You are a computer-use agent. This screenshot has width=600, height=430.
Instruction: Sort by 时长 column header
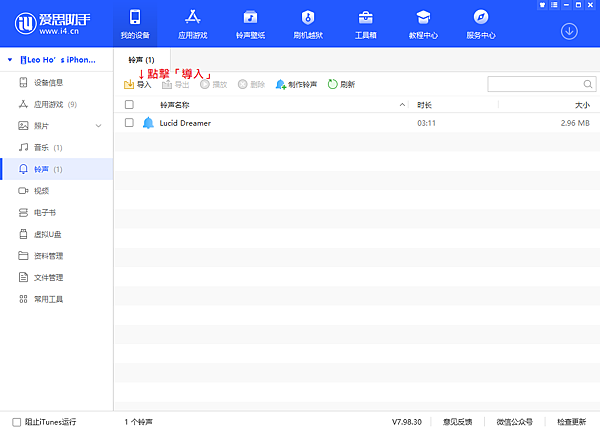(x=424, y=105)
